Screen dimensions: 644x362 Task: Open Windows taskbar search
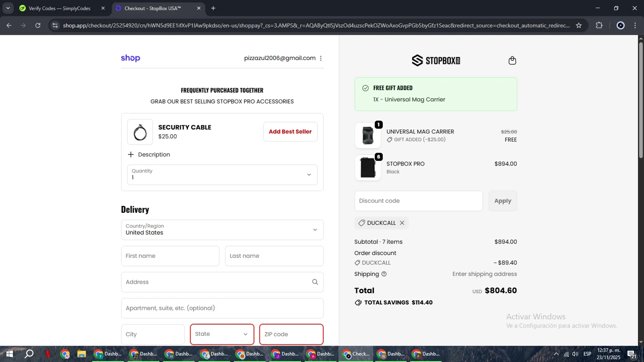pyautogui.click(x=29, y=354)
